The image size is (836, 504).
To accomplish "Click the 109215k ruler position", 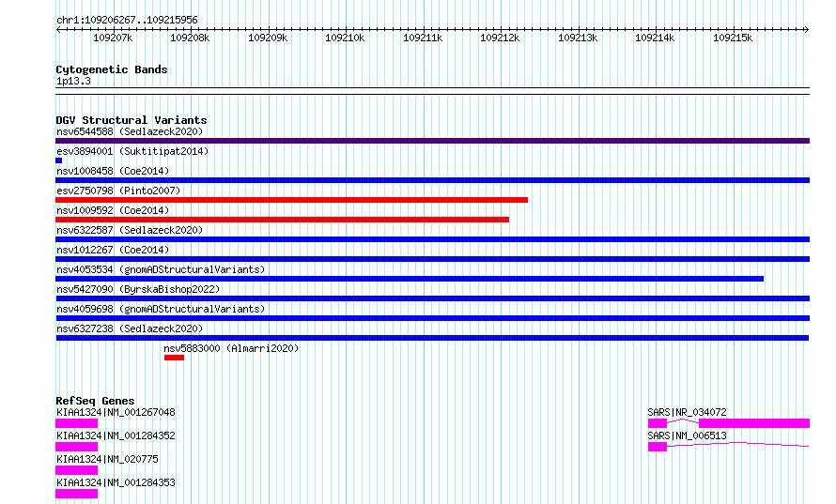I will pyautogui.click(x=733, y=38).
